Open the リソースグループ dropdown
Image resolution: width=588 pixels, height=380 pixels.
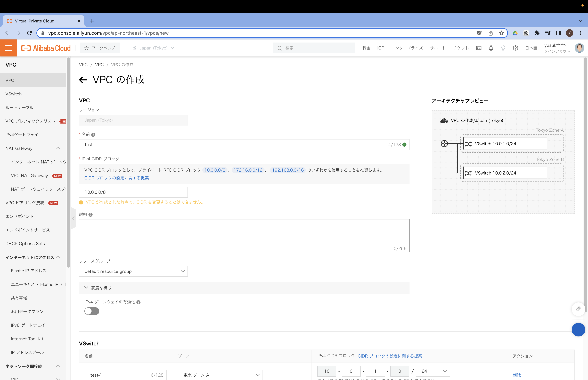click(x=133, y=271)
